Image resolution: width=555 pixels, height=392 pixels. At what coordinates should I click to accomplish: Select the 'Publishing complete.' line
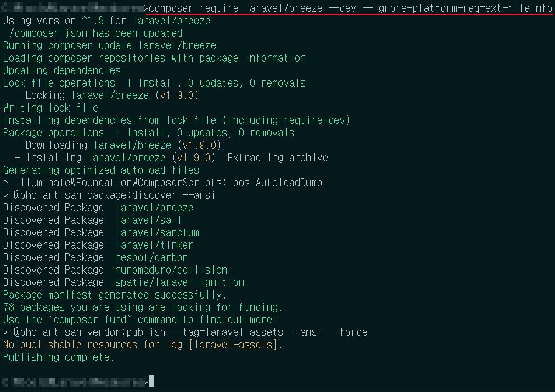pyautogui.click(x=59, y=357)
